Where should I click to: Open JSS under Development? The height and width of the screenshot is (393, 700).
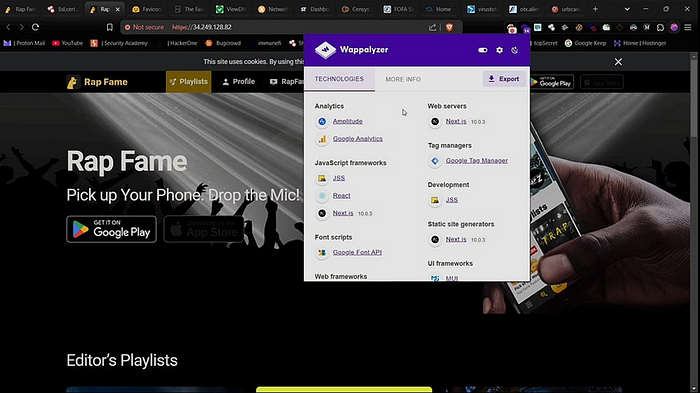coord(452,200)
